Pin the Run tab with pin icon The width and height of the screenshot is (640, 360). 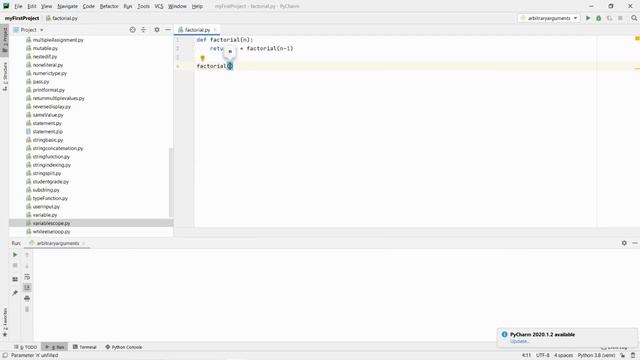click(15, 293)
